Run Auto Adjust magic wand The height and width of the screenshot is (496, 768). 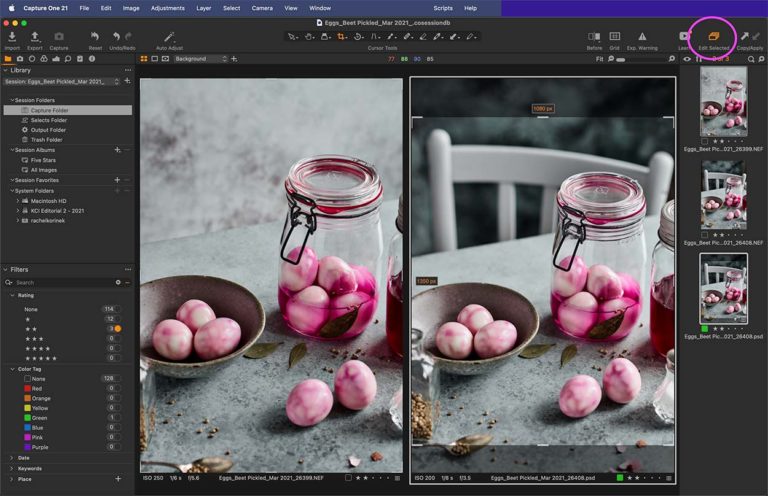(169, 37)
